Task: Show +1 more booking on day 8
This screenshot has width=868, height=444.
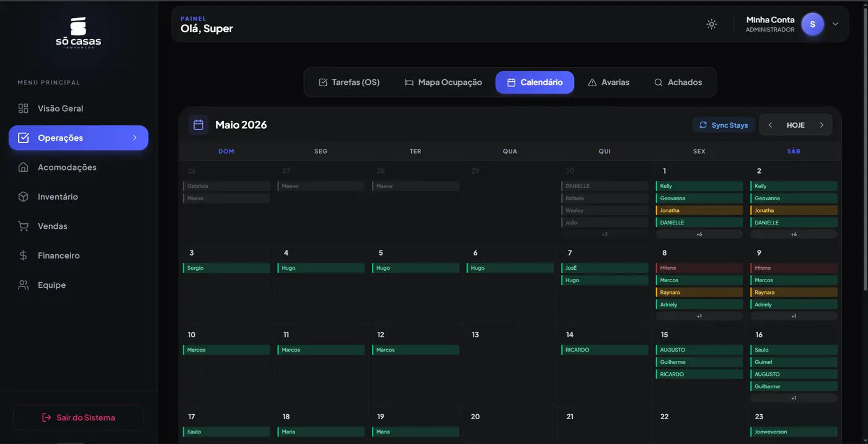Action: pos(699,316)
